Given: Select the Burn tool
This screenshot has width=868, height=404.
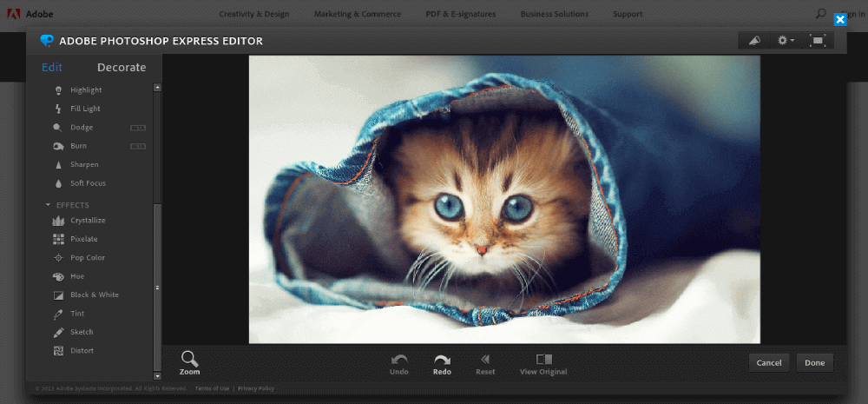Looking at the screenshot, I should coord(78,146).
